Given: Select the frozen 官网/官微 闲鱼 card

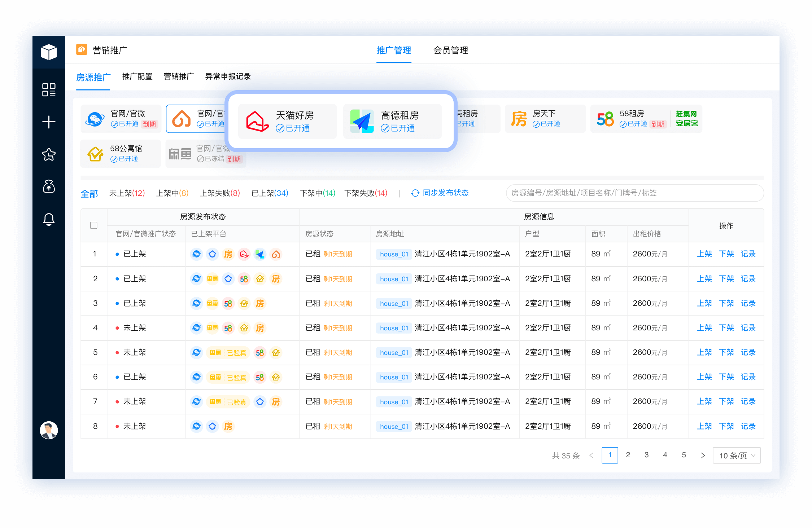Looking at the screenshot, I should point(206,154).
